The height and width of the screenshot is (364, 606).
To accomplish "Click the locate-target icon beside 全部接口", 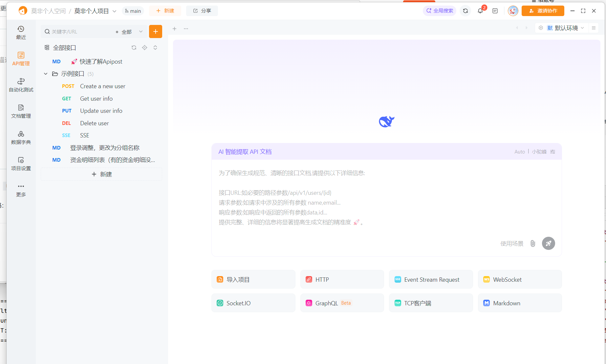I will pyautogui.click(x=144, y=48).
